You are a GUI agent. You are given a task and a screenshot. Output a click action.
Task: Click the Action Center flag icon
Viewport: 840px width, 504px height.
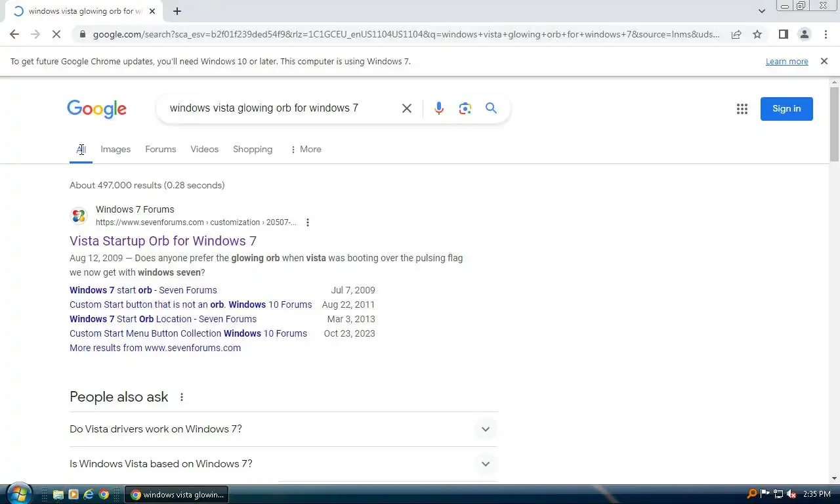(x=765, y=494)
